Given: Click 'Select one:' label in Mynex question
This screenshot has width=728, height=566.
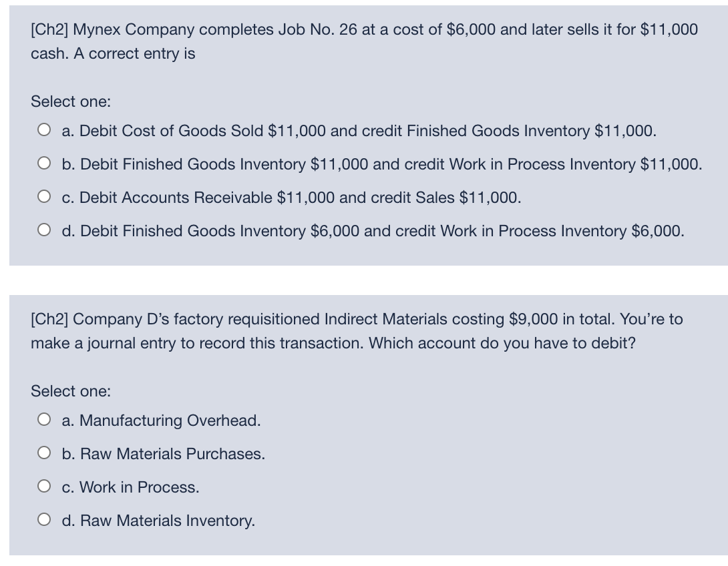Looking at the screenshot, I should [71, 101].
